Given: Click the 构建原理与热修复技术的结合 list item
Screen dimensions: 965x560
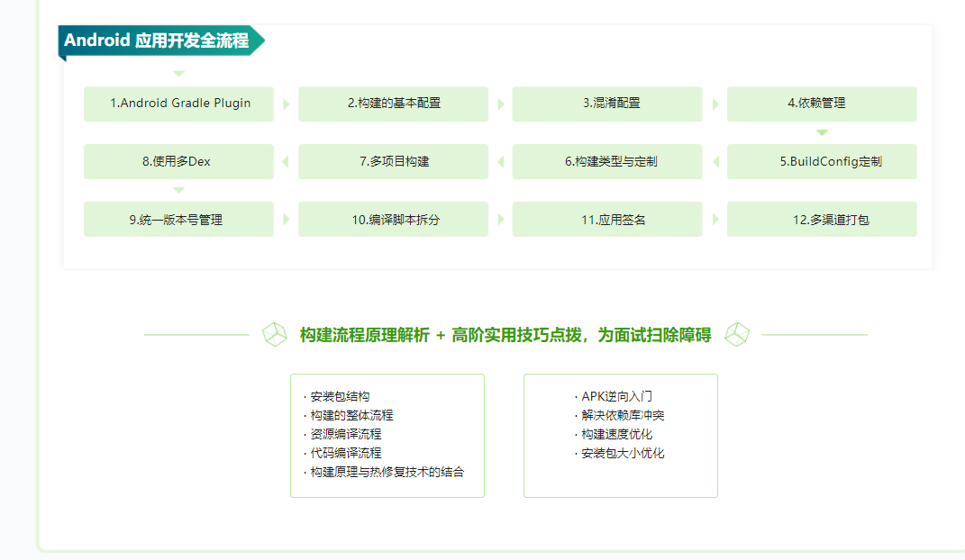Looking at the screenshot, I should click(x=387, y=472).
